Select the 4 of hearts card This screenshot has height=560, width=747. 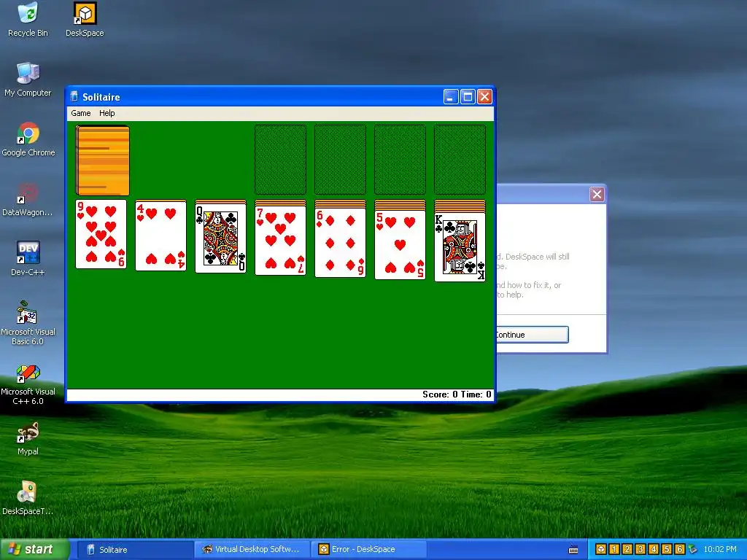160,236
